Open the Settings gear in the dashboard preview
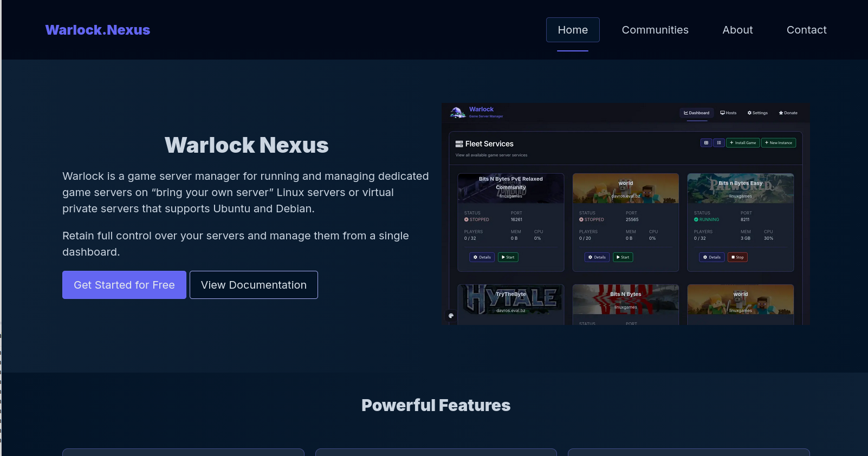Screen dimensions: 868x456 757,113
